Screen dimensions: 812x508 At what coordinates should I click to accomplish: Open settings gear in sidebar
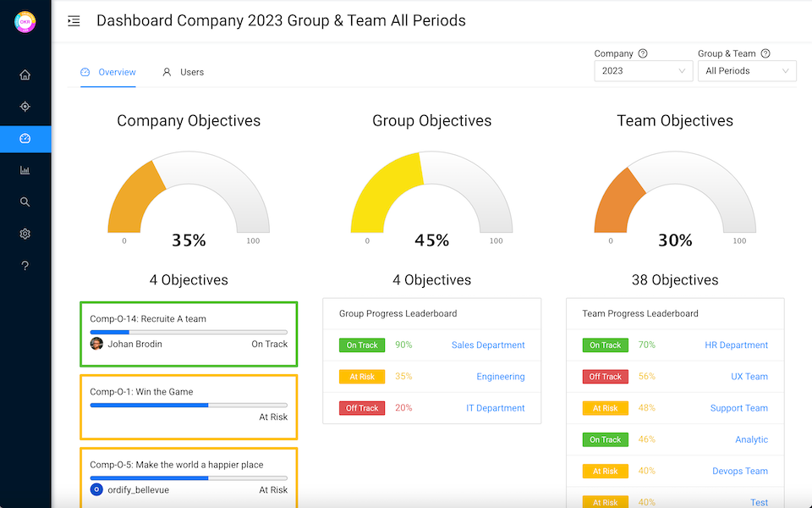click(x=25, y=234)
